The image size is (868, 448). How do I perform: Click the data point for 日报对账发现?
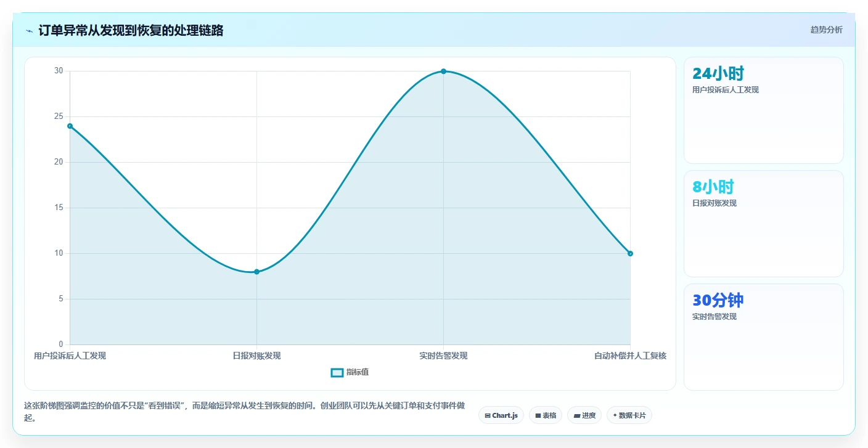[256, 272]
